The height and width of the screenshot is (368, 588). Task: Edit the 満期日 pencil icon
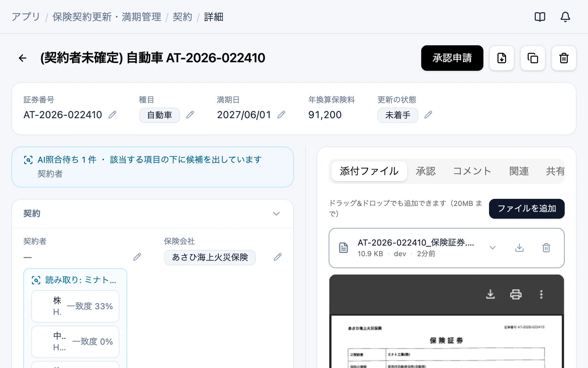pos(281,115)
